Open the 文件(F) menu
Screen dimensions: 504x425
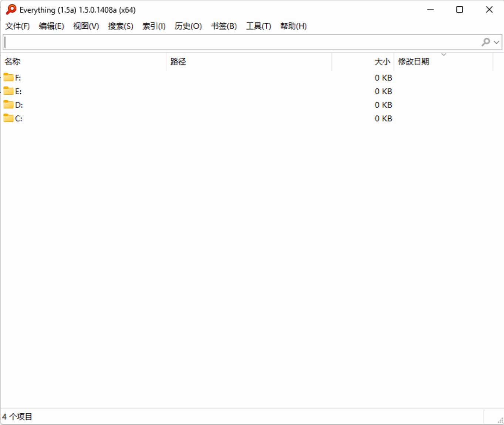17,26
